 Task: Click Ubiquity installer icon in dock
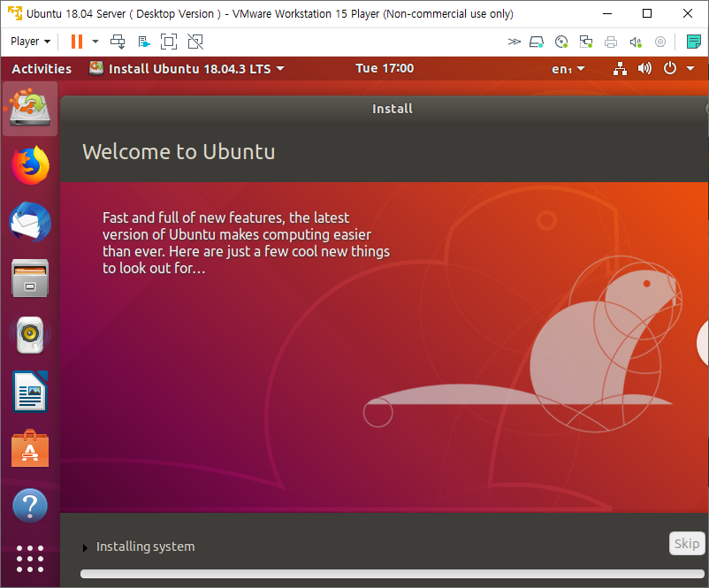(x=30, y=108)
